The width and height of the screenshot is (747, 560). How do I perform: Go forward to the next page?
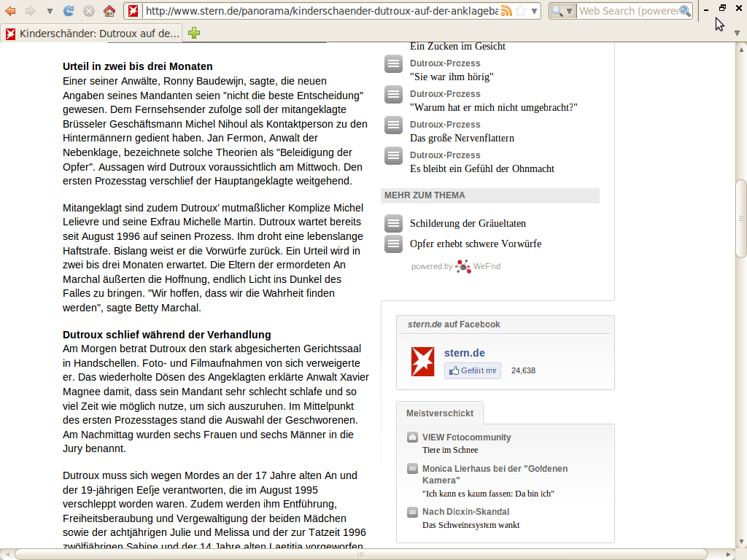coord(31,10)
